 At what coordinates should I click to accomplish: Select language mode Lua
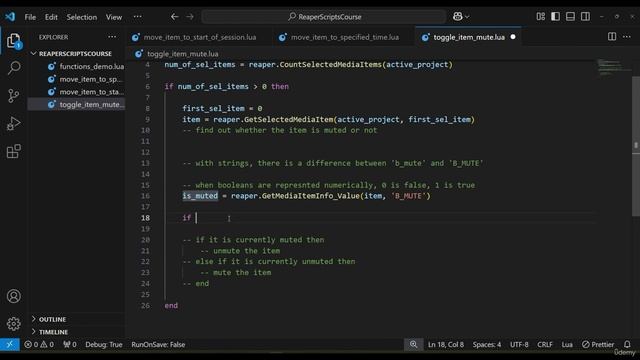click(567, 344)
